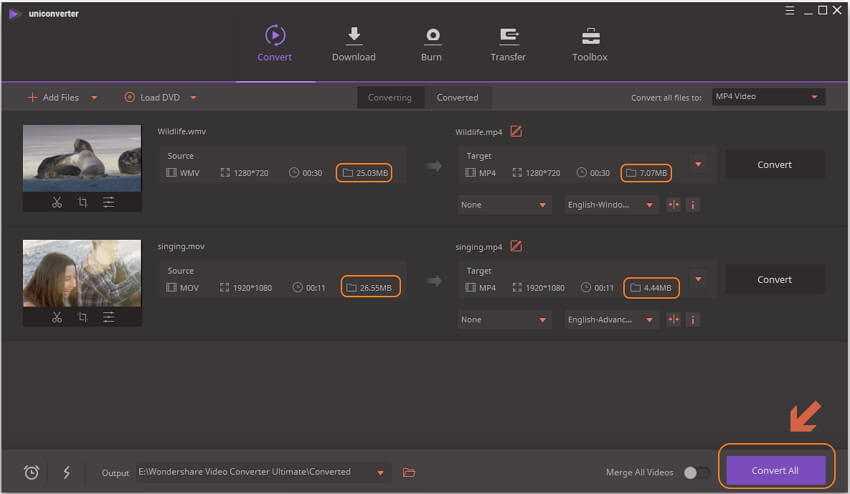Open the output folder icon
Viewport: 850px width, 494px height.
pos(409,472)
